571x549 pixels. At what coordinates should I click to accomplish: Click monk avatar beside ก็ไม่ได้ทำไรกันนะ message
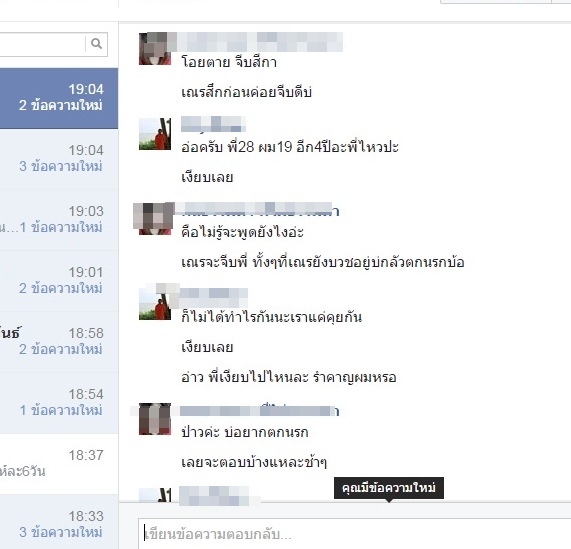click(x=155, y=304)
